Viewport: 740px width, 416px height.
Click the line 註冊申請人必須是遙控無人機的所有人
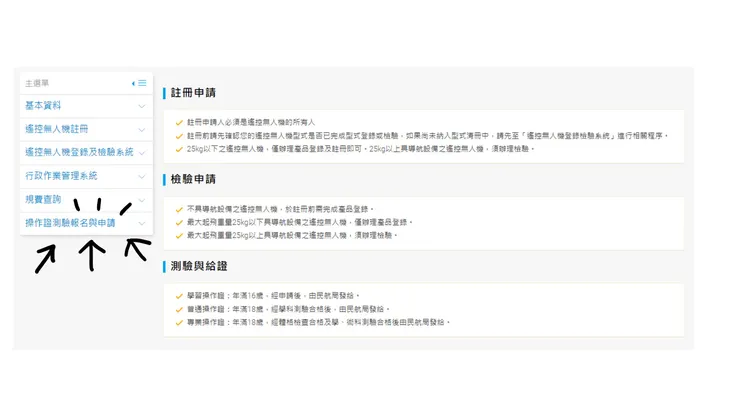251,122
